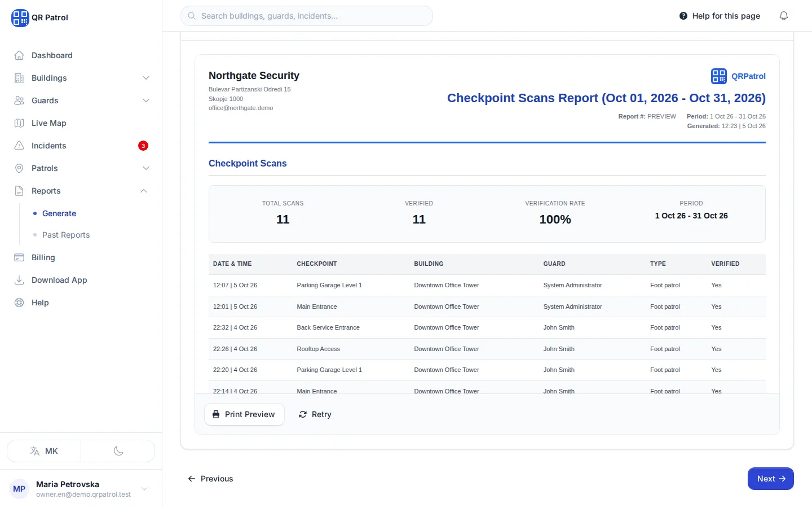
Task: Open Live Map via map icon
Action: point(19,123)
